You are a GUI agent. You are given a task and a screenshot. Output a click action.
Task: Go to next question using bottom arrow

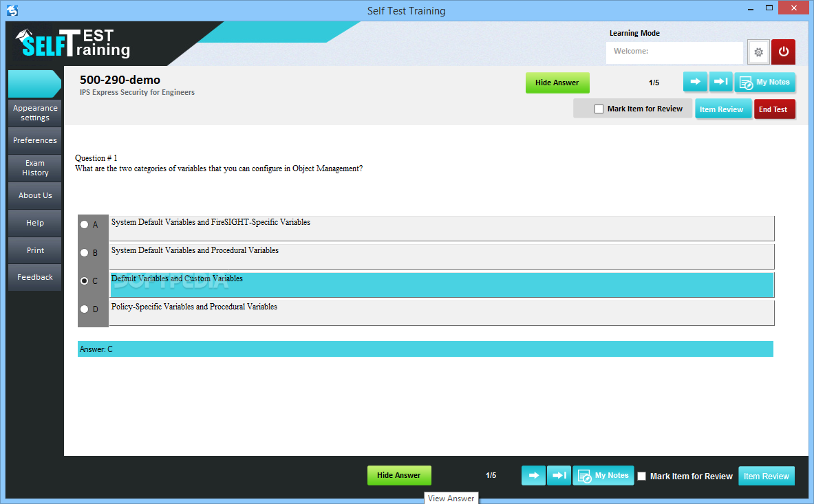[x=534, y=475]
